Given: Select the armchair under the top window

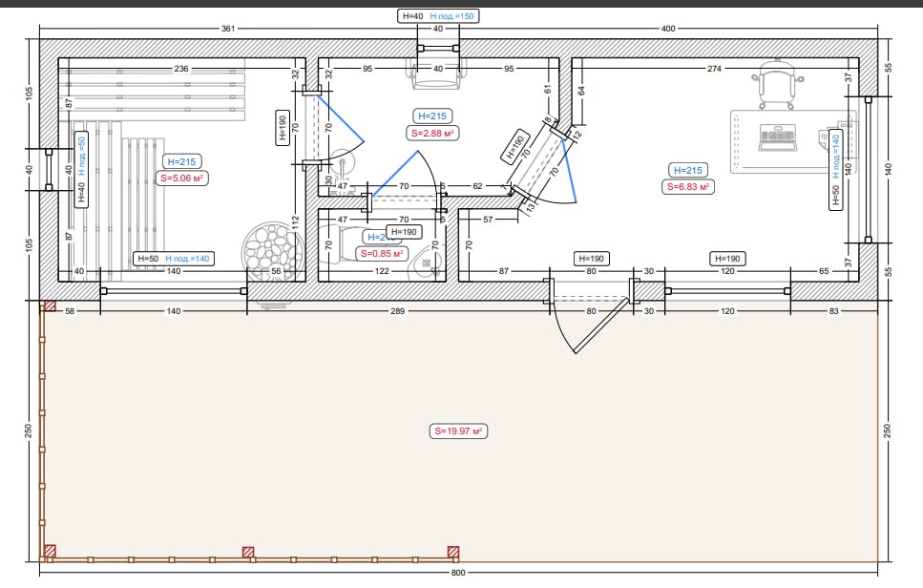Looking at the screenshot, I should (439, 73).
